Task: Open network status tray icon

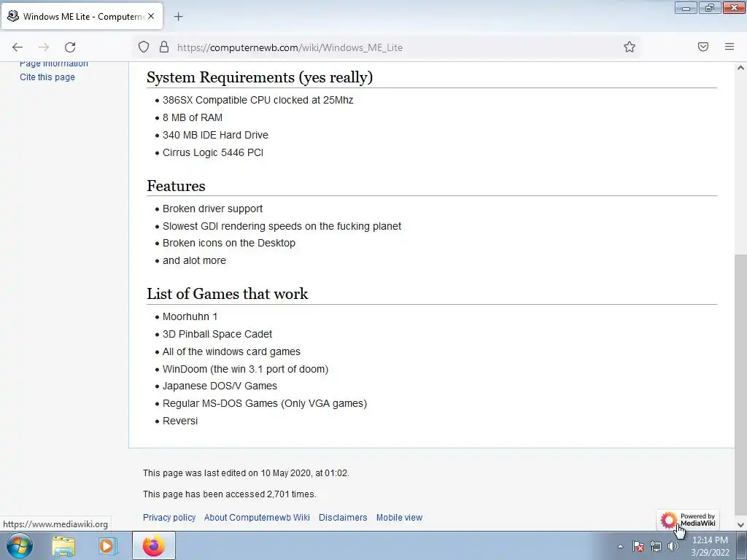Action: pyautogui.click(x=656, y=546)
